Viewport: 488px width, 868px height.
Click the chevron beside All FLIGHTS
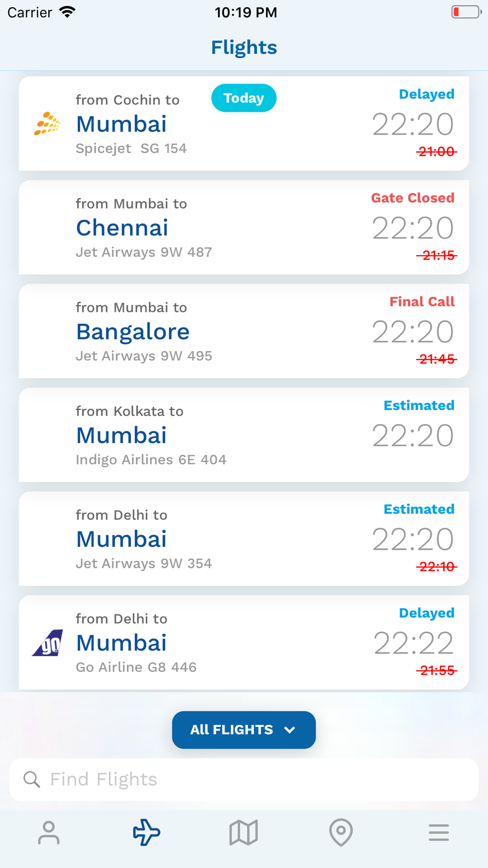point(290,730)
